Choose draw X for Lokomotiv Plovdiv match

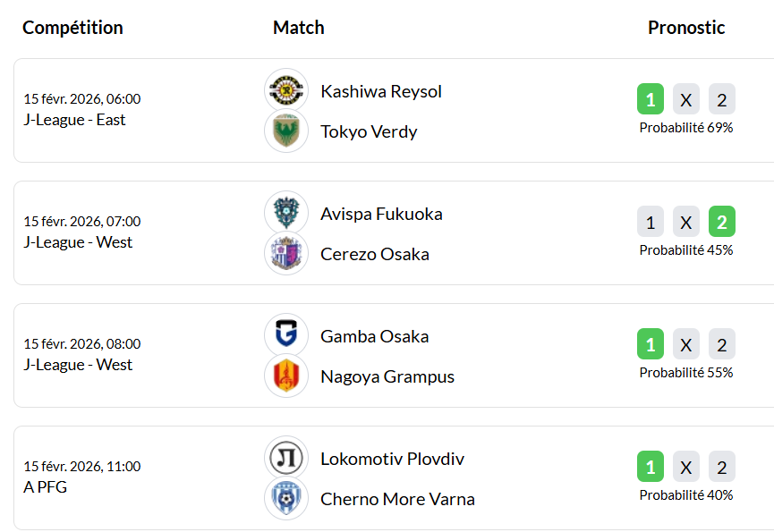[686, 467]
